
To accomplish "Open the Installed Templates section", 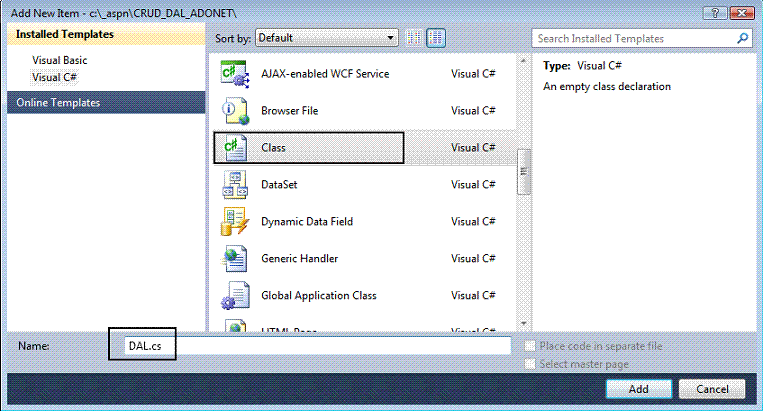I will pyautogui.click(x=106, y=35).
